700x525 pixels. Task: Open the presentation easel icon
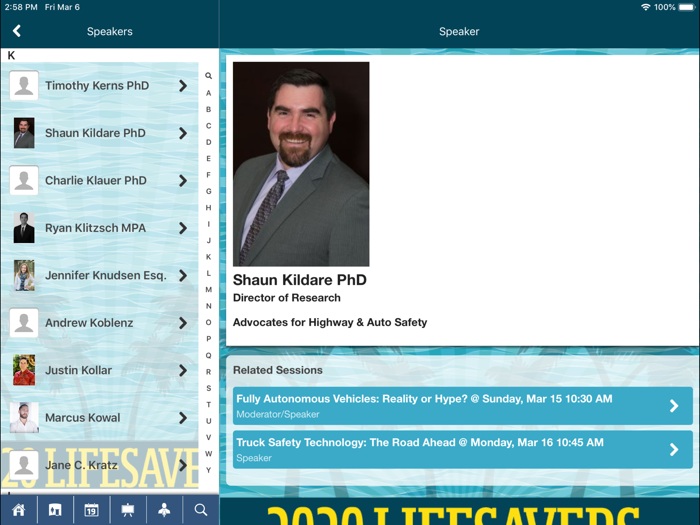point(128,510)
